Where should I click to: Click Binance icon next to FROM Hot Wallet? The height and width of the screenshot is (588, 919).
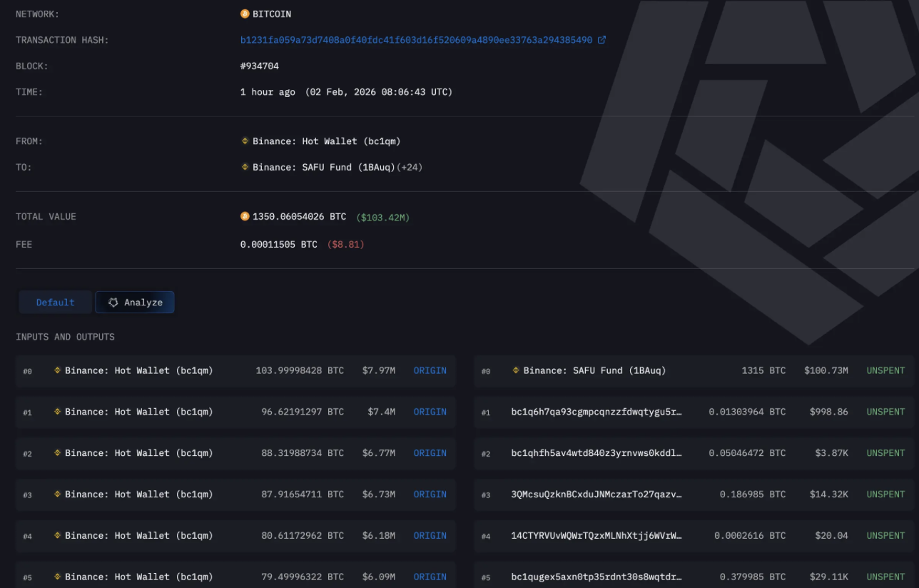click(245, 141)
